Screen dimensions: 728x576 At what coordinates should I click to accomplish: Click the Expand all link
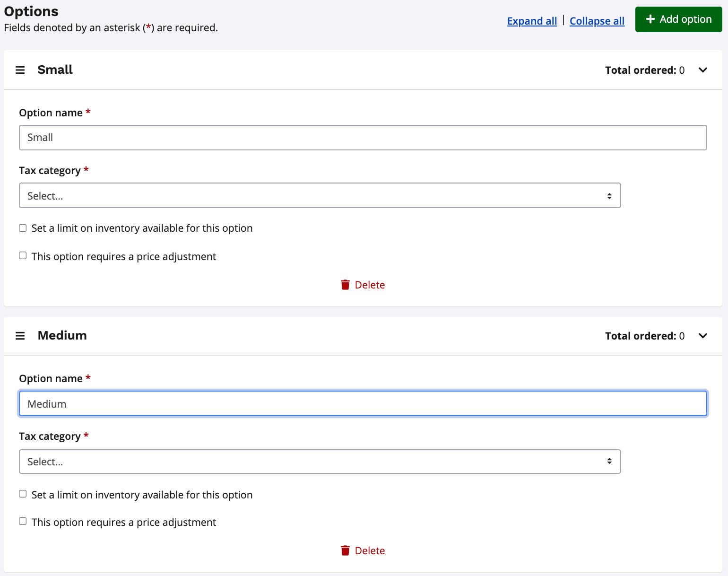click(532, 21)
